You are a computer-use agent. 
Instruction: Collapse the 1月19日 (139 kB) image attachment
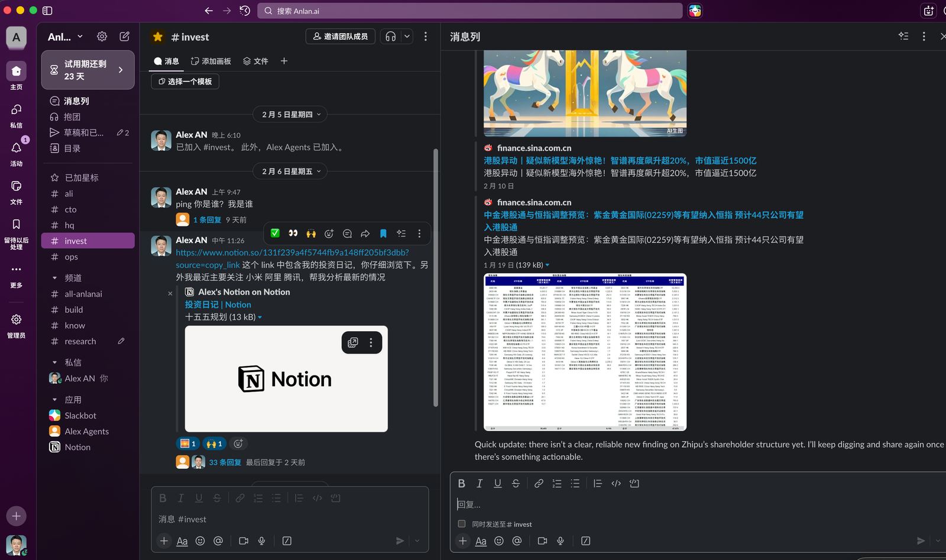pos(547,265)
